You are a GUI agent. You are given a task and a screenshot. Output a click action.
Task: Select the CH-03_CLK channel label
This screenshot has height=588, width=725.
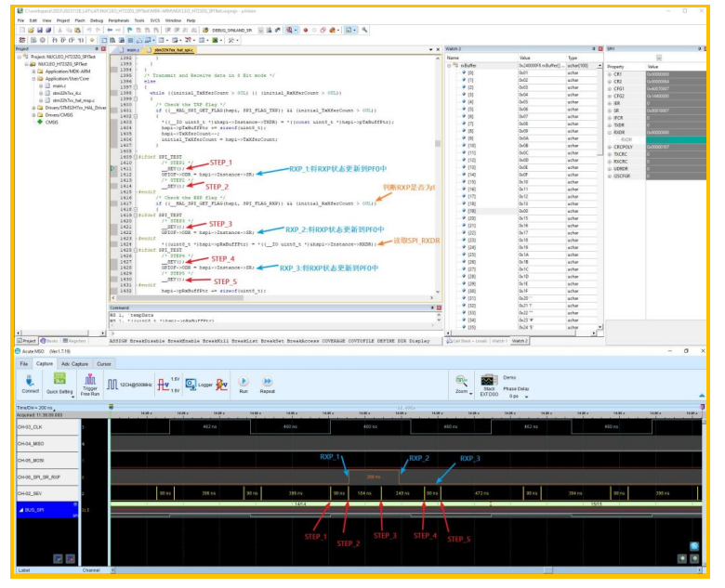point(47,427)
